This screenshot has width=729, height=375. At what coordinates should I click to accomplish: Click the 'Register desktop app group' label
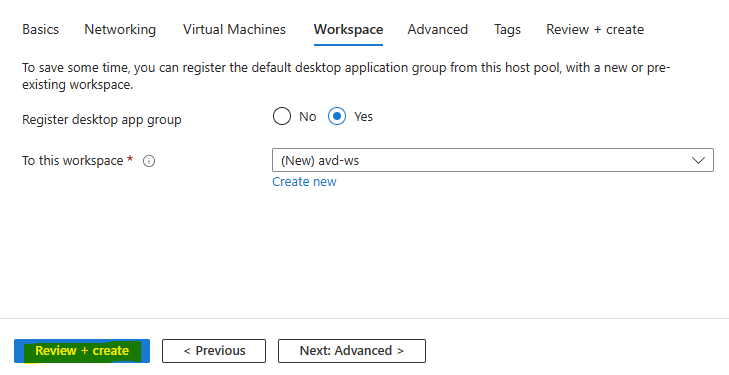(102, 120)
